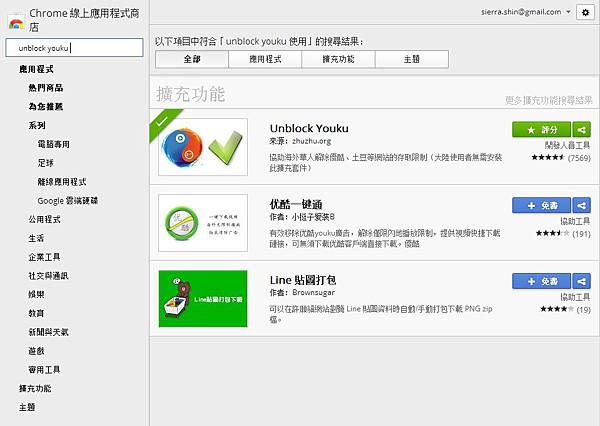Select 社交與通訊 category in sidebar
600x426 pixels.
pyautogui.click(x=49, y=276)
